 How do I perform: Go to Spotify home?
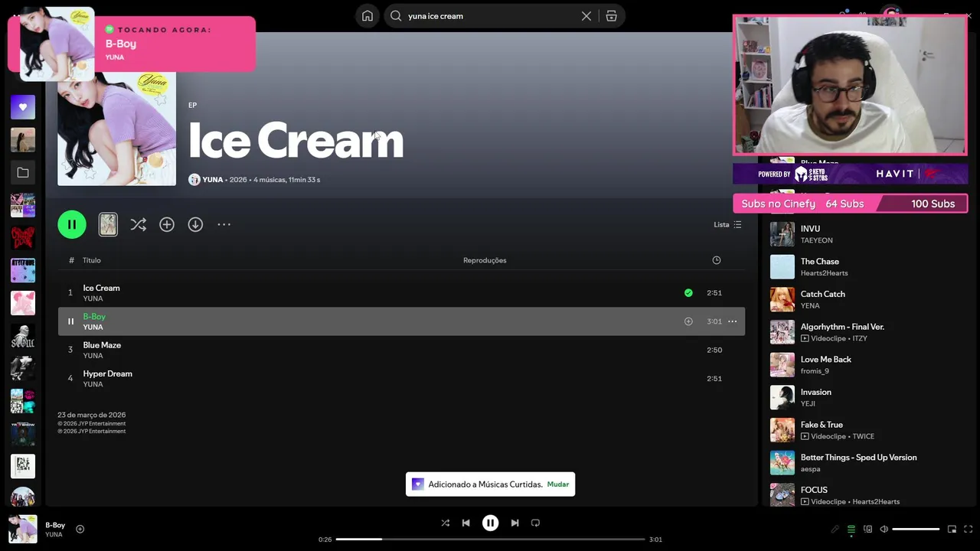pyautogui.click(x=367, y=16)
